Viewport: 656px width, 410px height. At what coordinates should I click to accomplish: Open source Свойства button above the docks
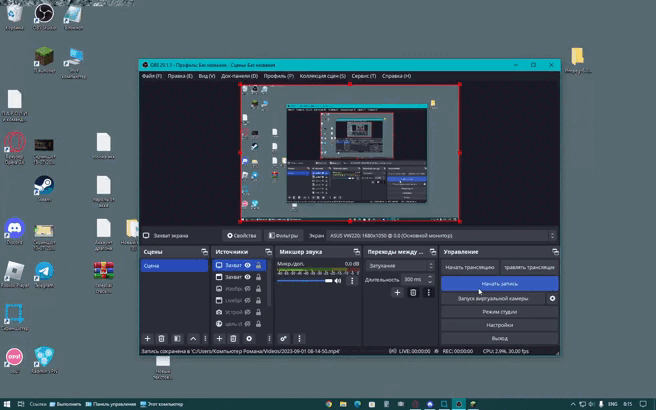click(x=241, y=236)
